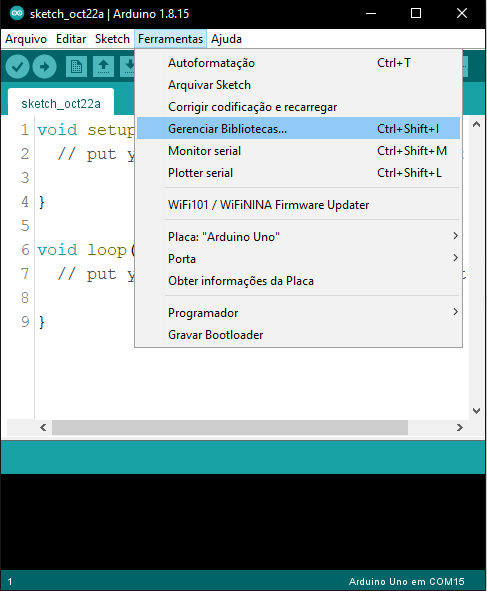
Task: Choose Gravar Bootloader
Action: click(298, 335)
